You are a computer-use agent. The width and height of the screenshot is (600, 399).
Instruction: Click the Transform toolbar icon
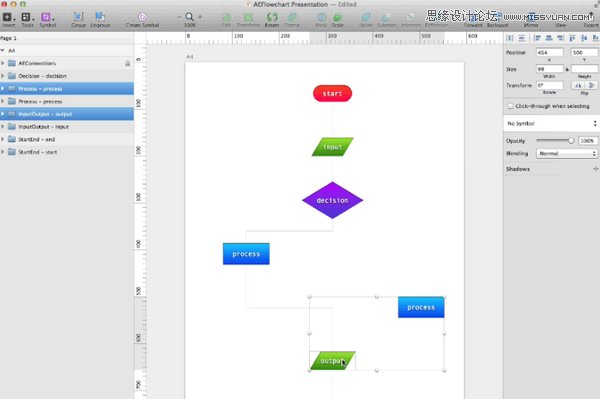coord(248,18)
